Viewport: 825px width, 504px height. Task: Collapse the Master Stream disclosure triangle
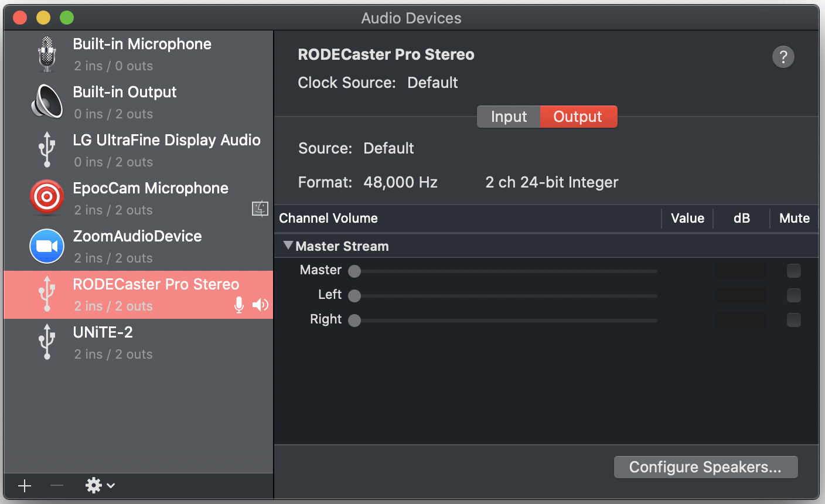coord(288,246)
